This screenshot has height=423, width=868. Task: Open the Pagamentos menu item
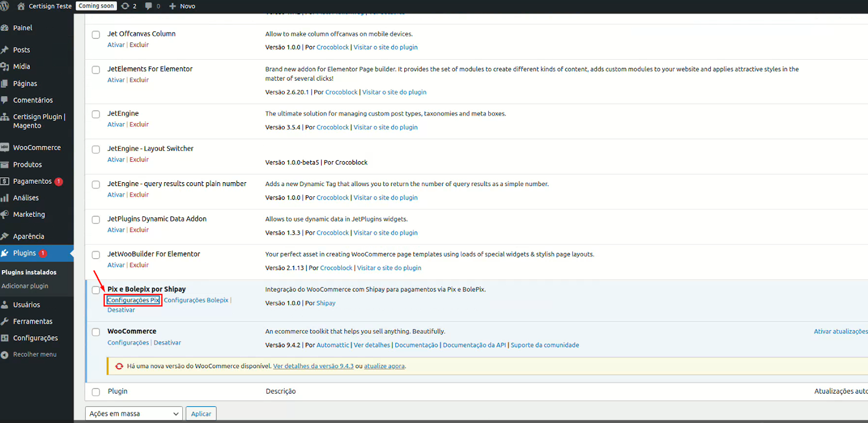[x=33, y=182]
